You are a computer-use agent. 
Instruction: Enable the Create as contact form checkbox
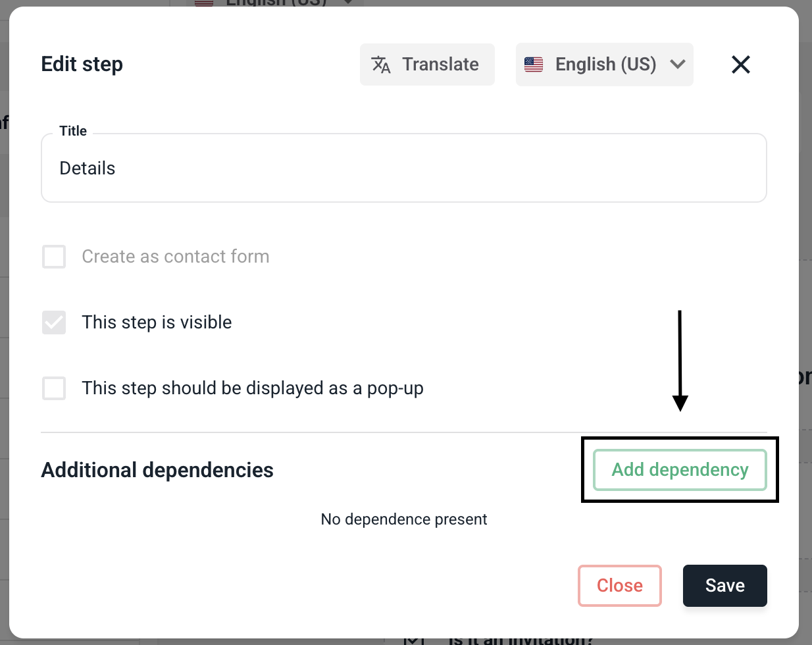54,257
